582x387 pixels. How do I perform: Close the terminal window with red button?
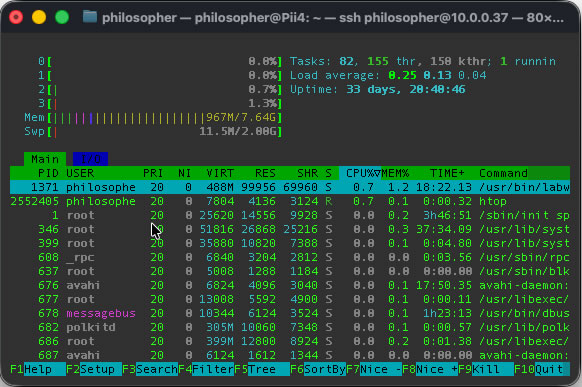pyautogui.click(x=16, y=17)
